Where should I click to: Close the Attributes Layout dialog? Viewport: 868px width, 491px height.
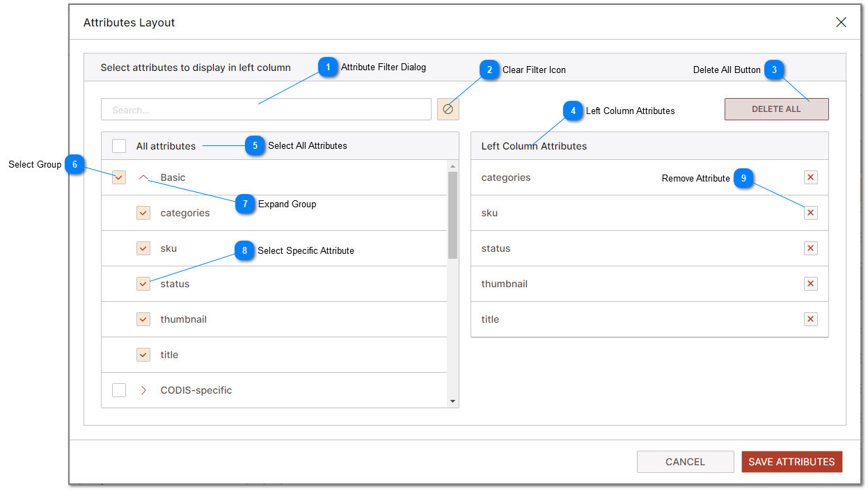pyautogui.click(x=841, y=22)
